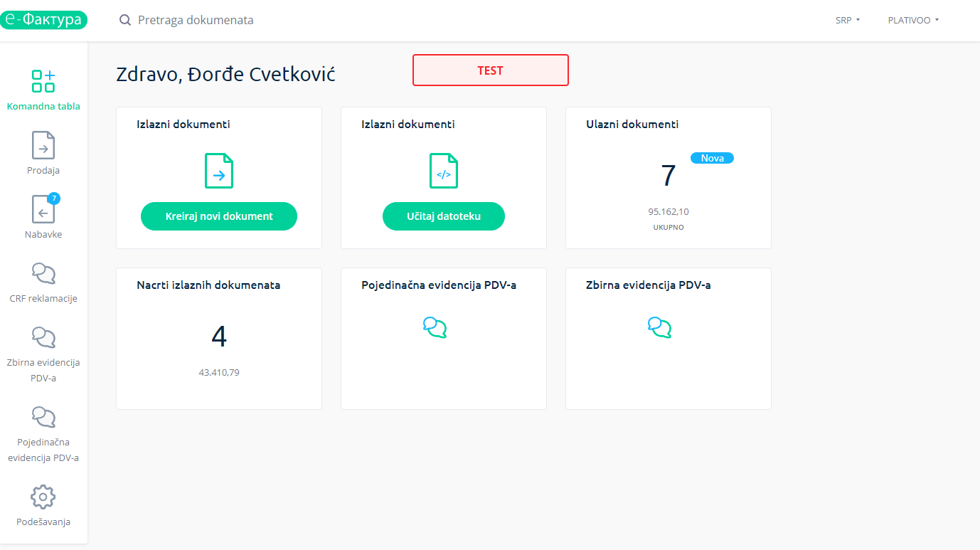This screenshot has height=550, width=980.
Task: Click Nacrti izlaznih dokumenata card title
Action: [x=208, y=285]
